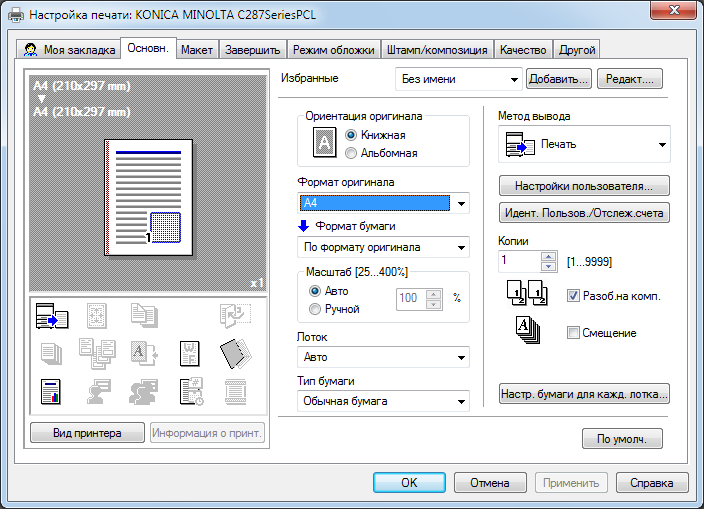Increase copies with up spinner arrow

pos(549,257)
